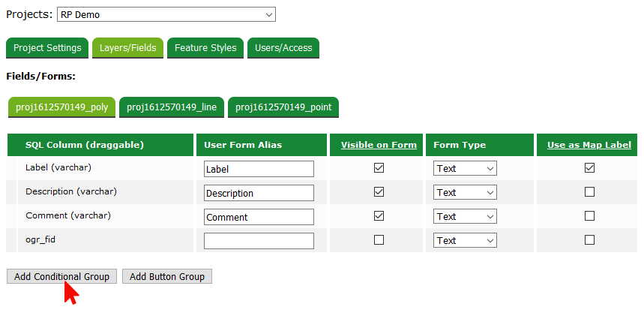Open the Projects dropdown showing RP Demo
644x313 pixels.
coord(166,14)
